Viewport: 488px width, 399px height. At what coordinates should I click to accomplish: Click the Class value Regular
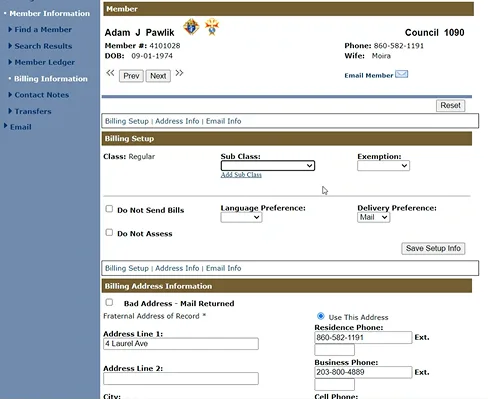[142, 156]
